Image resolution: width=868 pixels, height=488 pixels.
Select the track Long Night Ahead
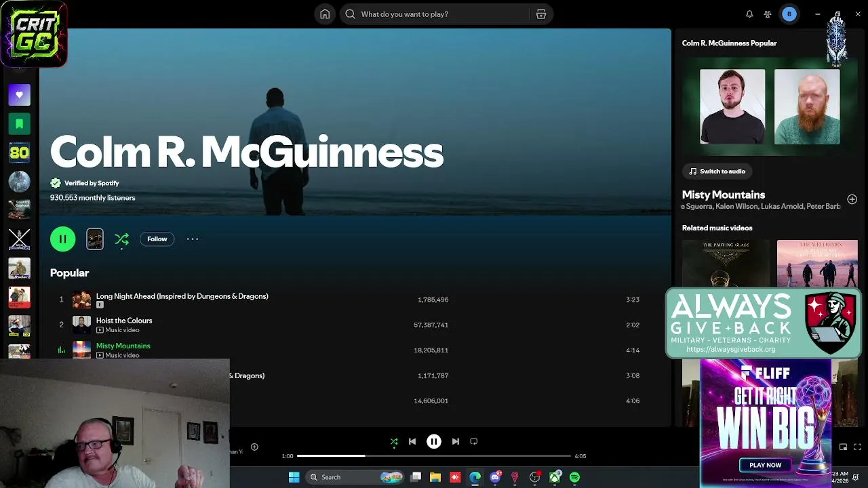click(x=182, y=296)
